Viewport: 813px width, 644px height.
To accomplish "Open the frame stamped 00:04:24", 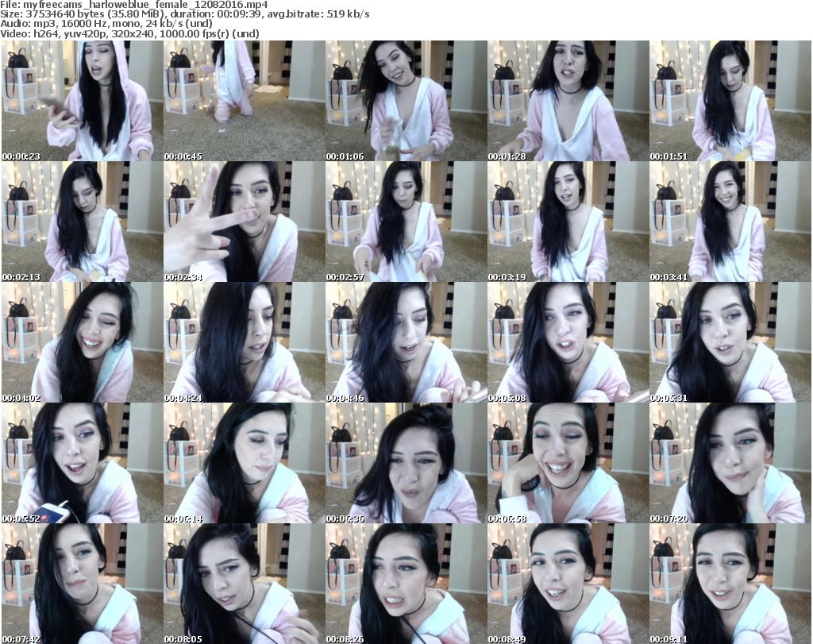I will pos(245,342).
